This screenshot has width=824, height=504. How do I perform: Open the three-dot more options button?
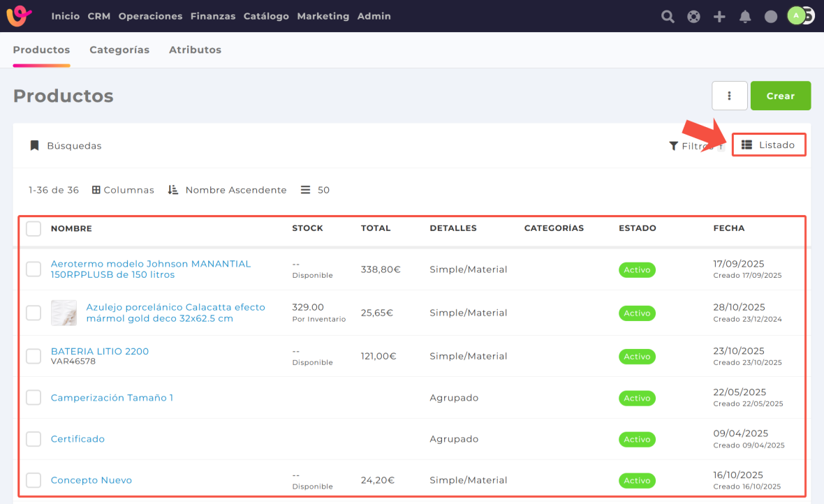729,96
